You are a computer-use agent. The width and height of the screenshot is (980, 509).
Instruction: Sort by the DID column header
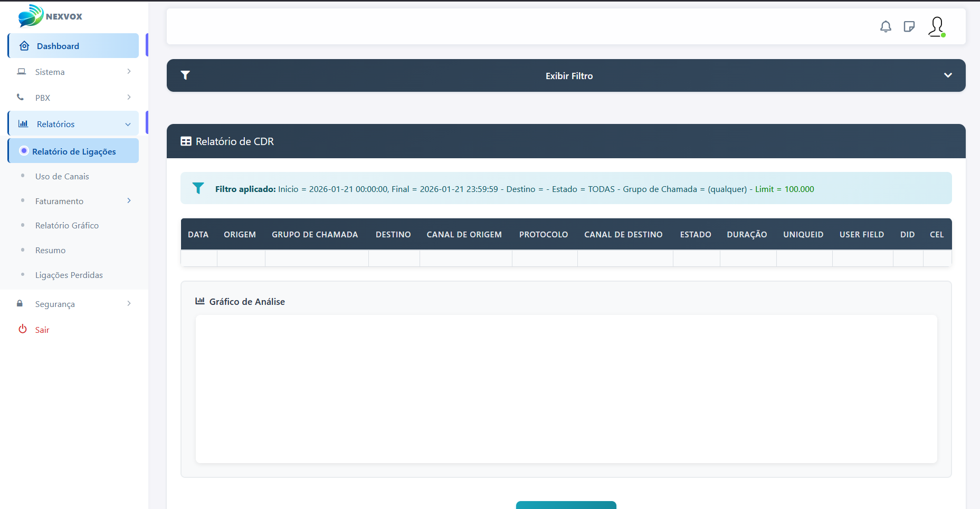coord(908,234)
